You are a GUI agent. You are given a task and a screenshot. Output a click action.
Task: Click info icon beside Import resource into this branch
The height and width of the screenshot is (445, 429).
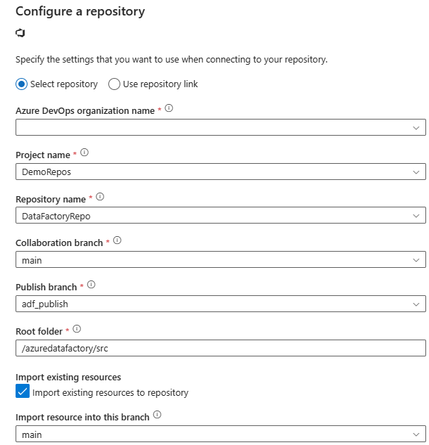(x=157, y=414)
